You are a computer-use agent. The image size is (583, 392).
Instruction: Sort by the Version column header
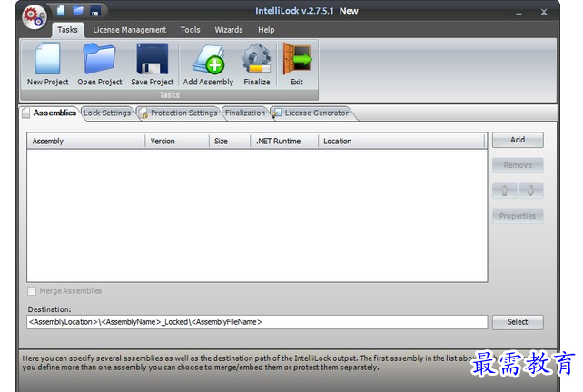pyautogui.click(x=177, y=142)
